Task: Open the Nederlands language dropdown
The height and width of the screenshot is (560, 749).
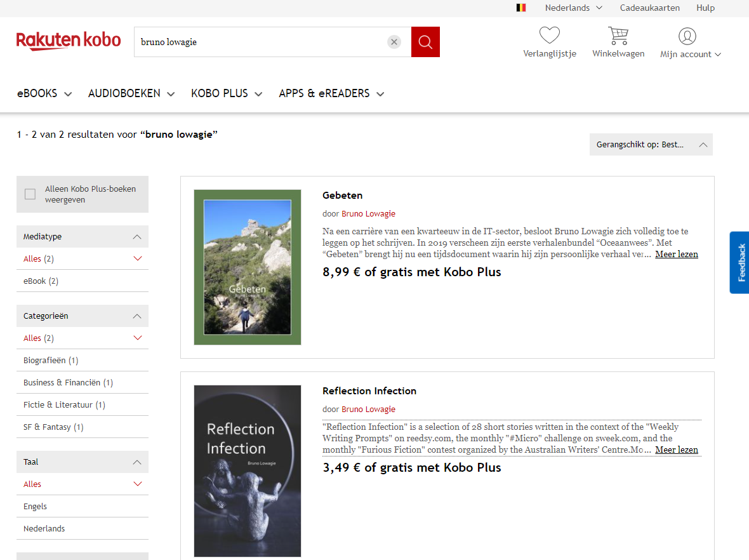Action: click(573, 8)
